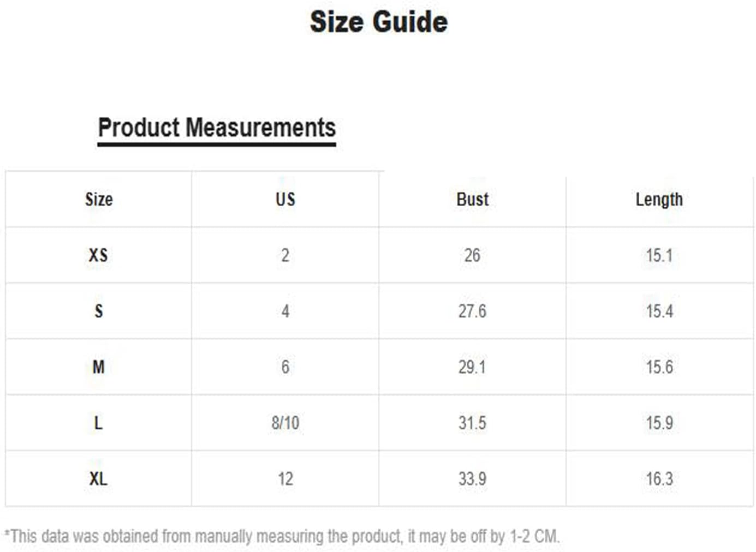Click the M size row label
This screenshot has height=552, width=756.
99,367
